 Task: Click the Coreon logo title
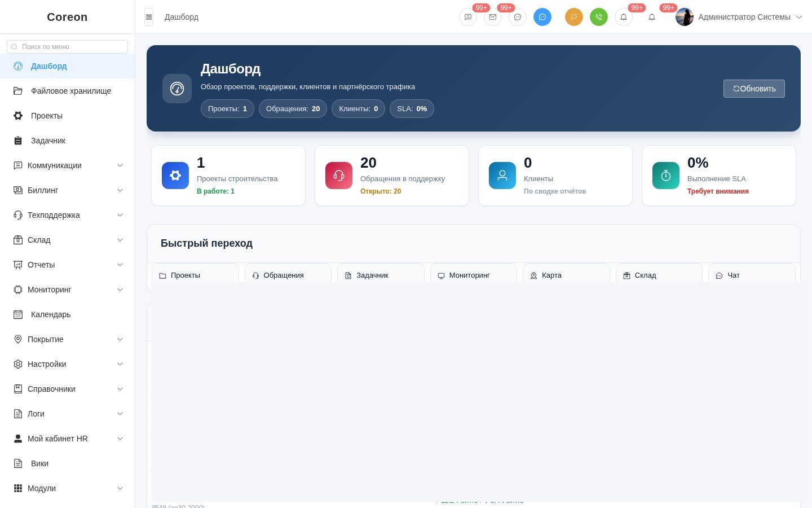[x=67, y=17]
